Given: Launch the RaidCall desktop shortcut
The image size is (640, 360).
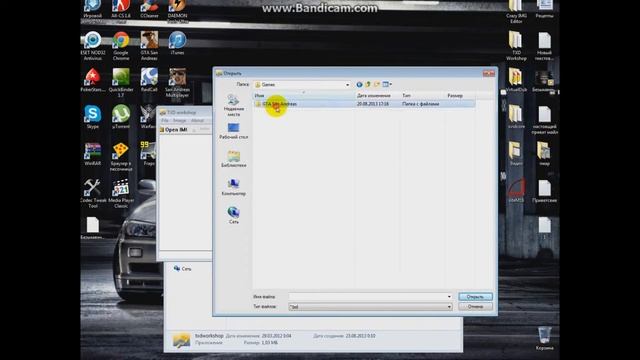Looking at the screenshot, I should click(x=149, y=80).
